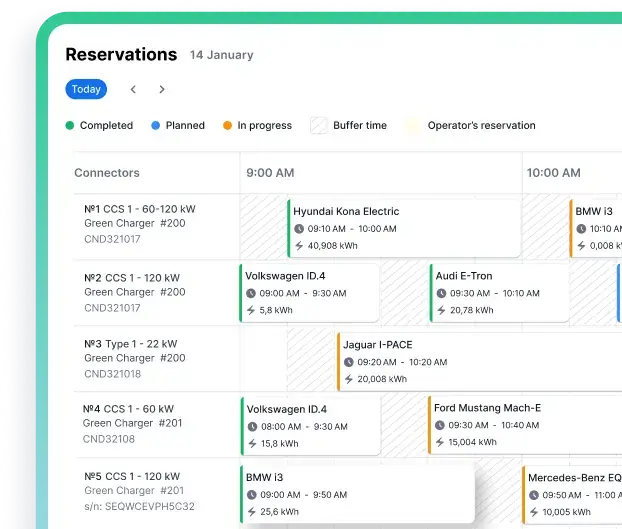
Task: Go to next day with right chevron
Action: [162, 90]
